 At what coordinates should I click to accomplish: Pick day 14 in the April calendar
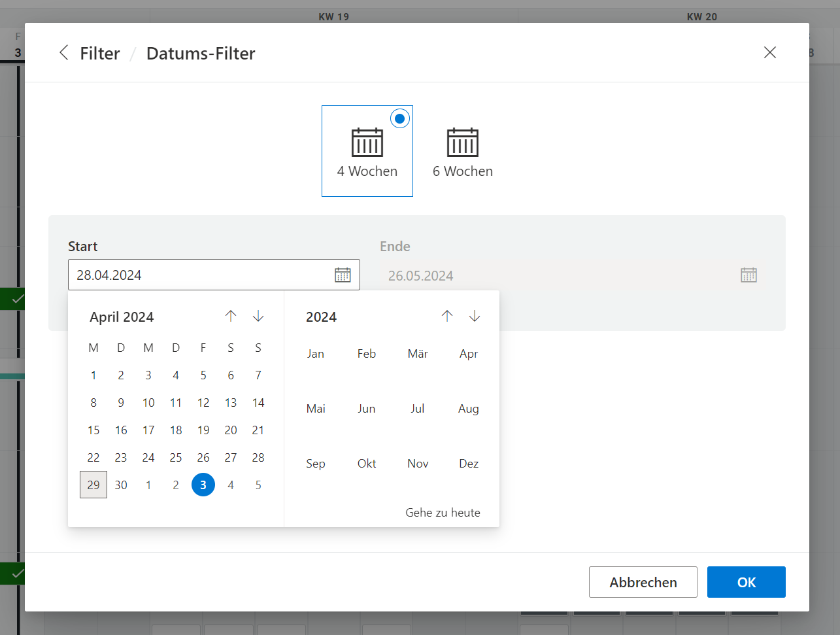tap(258, 403)
